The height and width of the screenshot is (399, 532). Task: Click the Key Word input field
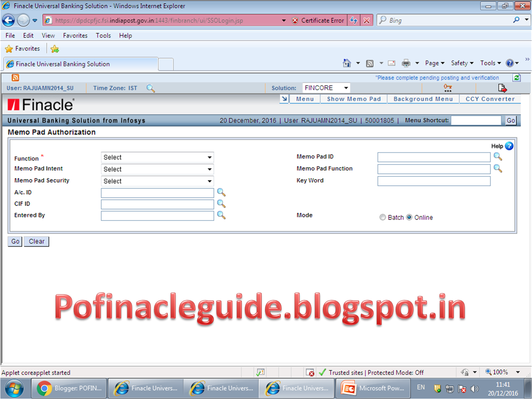433,181
